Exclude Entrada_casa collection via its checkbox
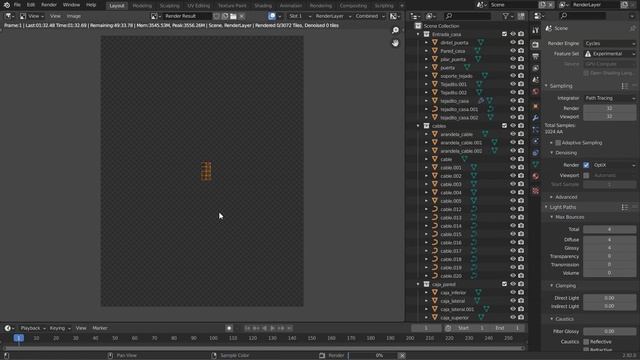The image size is (640, 360). point(504,34)
